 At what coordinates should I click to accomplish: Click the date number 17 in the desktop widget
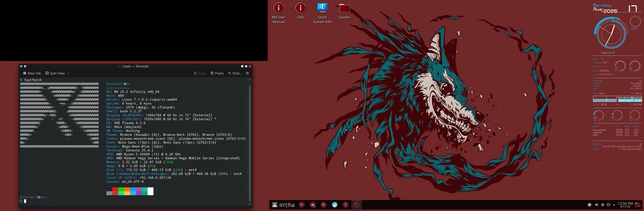click(x=633, y=9)
